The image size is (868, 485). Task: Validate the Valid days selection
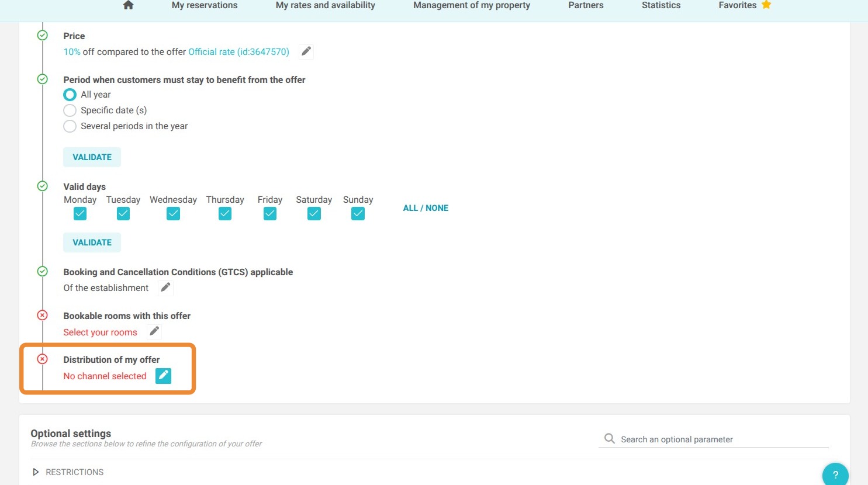pyautogui.click(x=92, y=243)
